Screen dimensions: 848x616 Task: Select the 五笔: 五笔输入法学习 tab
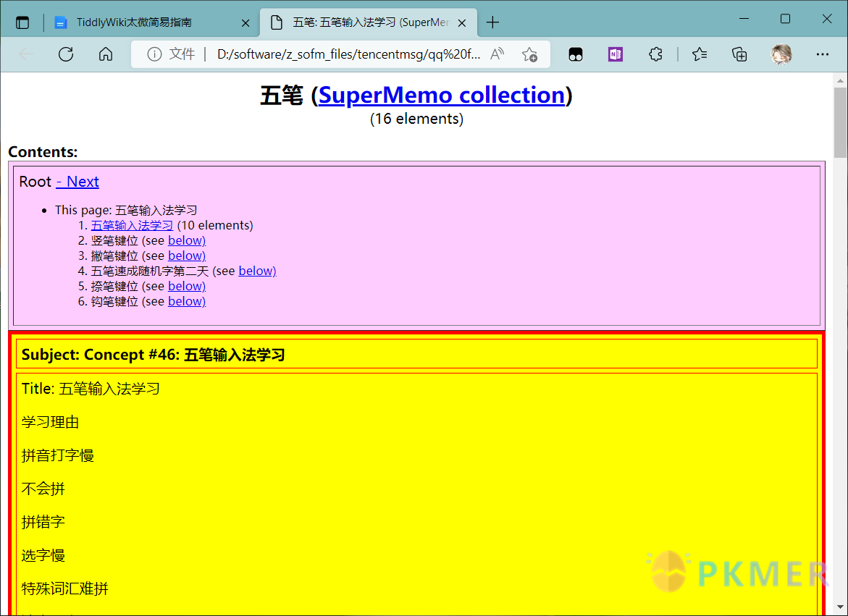tap(369, 22)
